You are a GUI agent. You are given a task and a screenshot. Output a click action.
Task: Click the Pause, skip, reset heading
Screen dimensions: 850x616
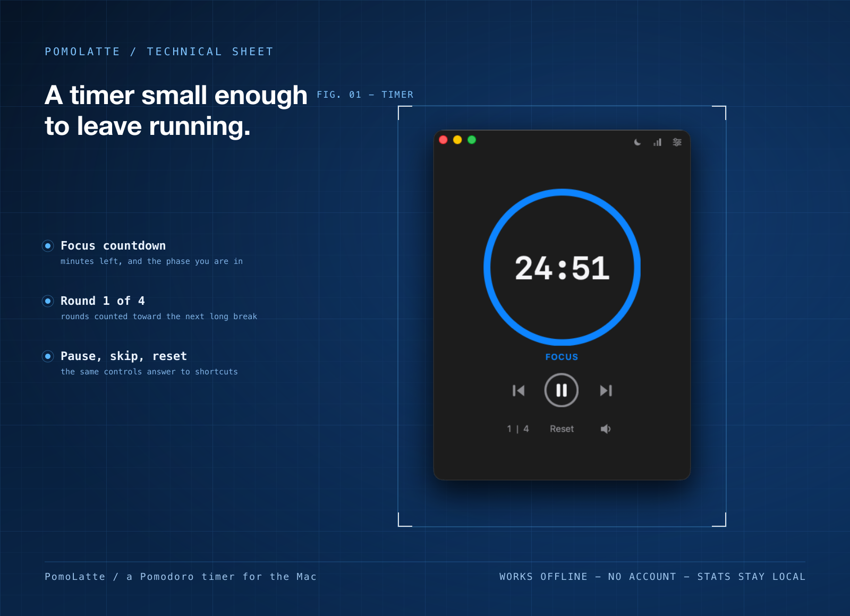[124, 356]
